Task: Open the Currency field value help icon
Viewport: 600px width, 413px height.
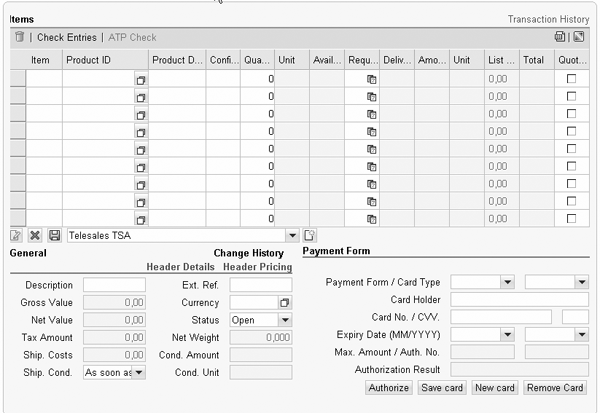Action: coord(284,302)
